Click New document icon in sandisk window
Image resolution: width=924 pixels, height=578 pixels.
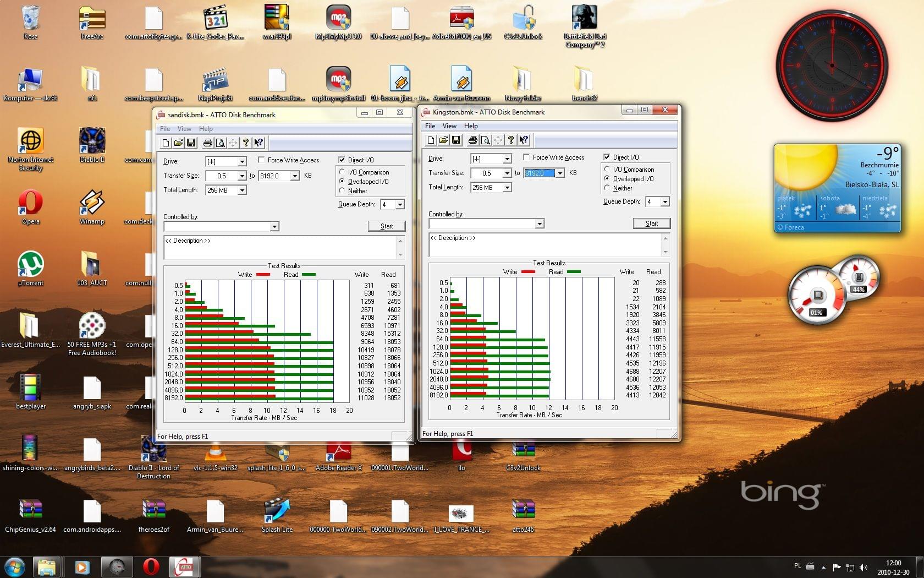click(166, 143)
